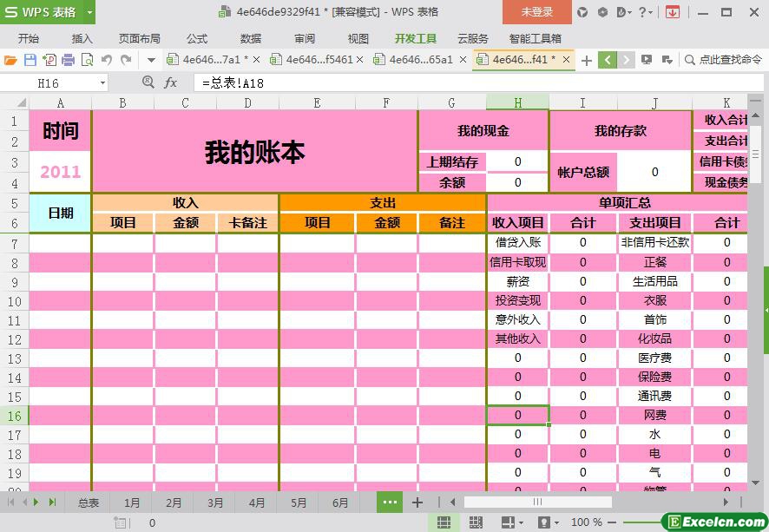Click the Save icon in quick toolbar
Screen dimensions: 769x532
30,60
